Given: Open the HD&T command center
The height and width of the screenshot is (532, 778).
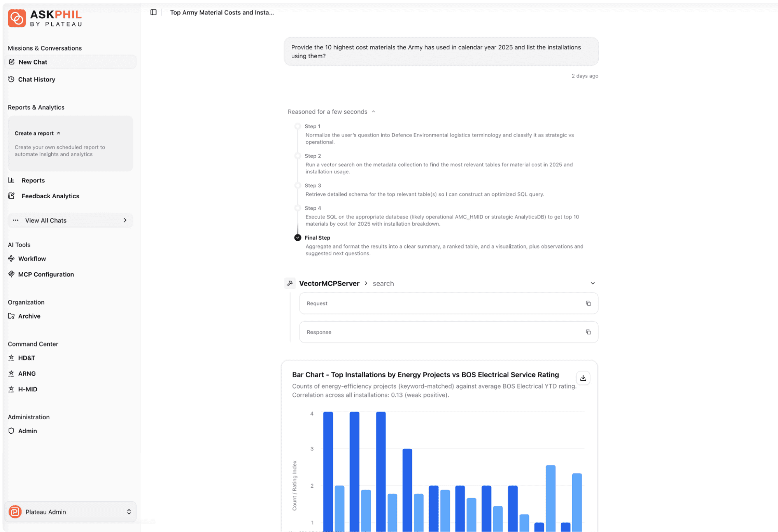Looking at the screenshot, I should pos(26,358).
